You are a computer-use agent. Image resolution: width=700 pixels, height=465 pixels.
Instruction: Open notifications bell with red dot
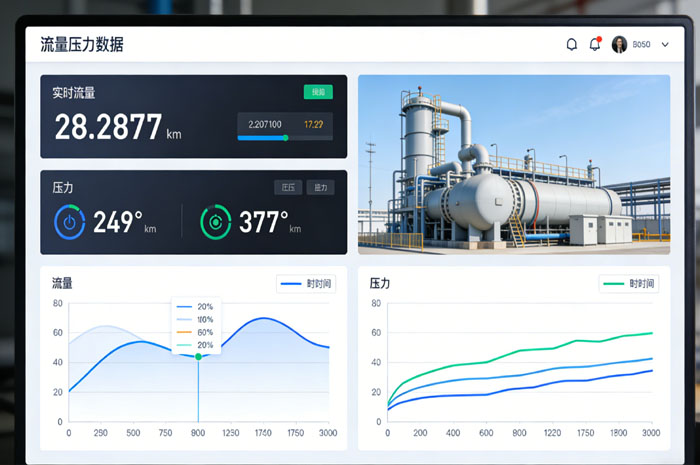[x=595, y=44]
